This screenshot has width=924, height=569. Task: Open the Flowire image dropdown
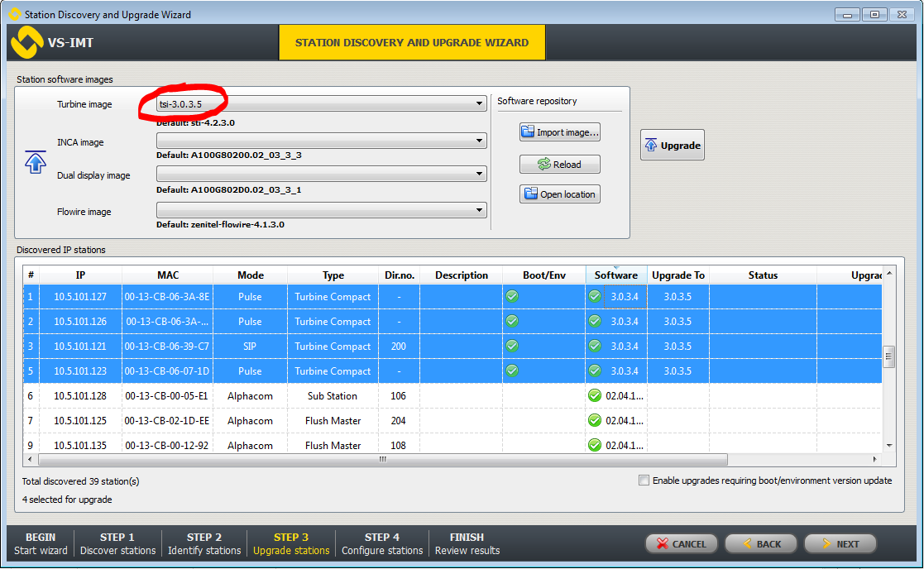(x=480, y=211)
